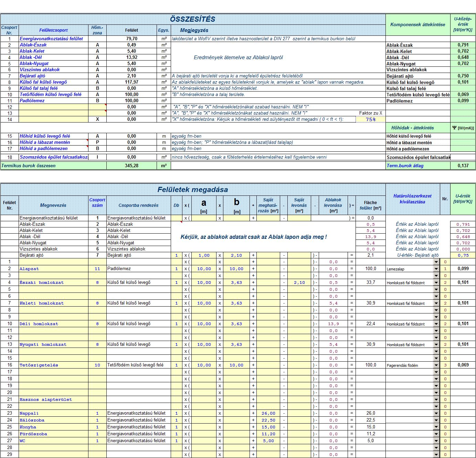Select Hálószoba's 22,50 area input

pos(268,420)
